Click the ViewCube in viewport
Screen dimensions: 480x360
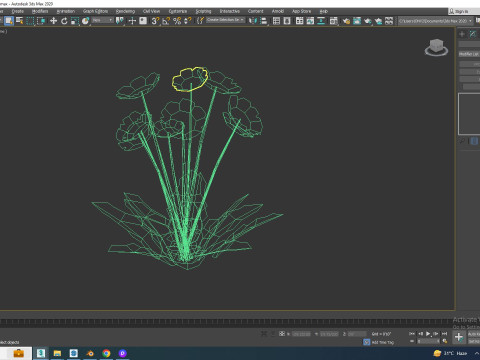tap(436, 47)
